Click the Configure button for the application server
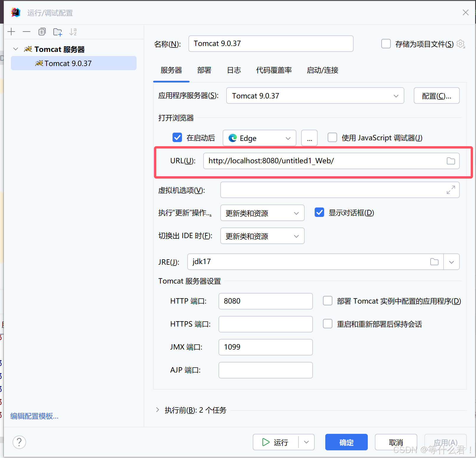The image size is (476, 458). pyautogui.click(x=436, y=95)
